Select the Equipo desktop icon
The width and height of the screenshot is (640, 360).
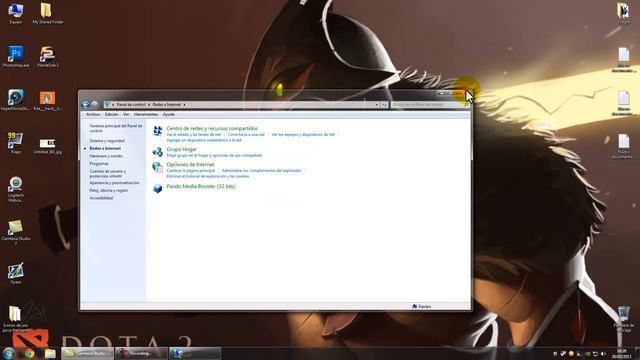click(16, 13)
